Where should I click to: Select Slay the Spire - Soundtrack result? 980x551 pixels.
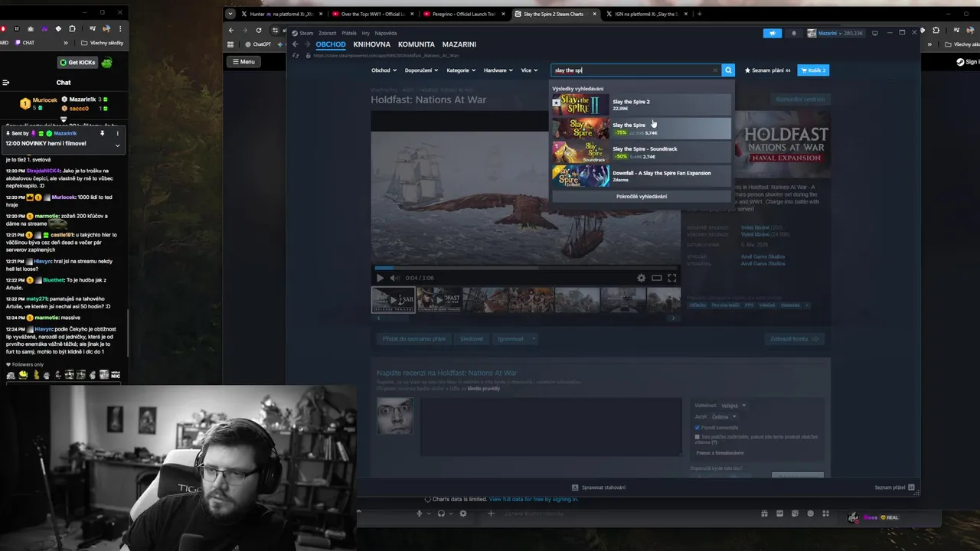(642, 152)
